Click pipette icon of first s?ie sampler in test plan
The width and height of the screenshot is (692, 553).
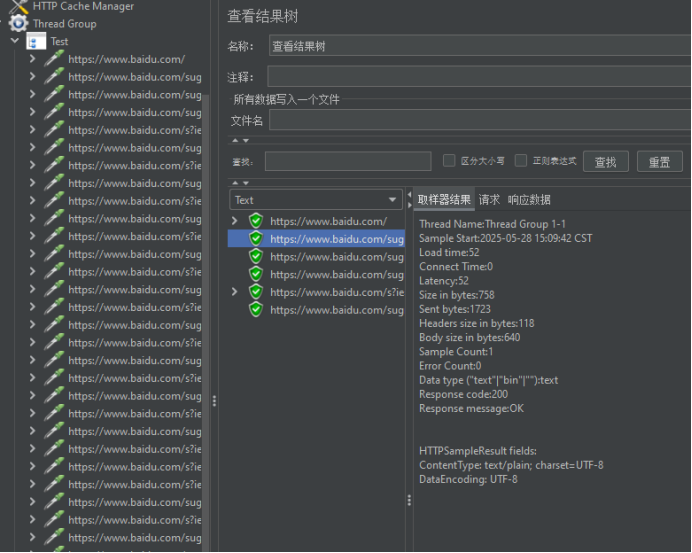click(54, 130)
